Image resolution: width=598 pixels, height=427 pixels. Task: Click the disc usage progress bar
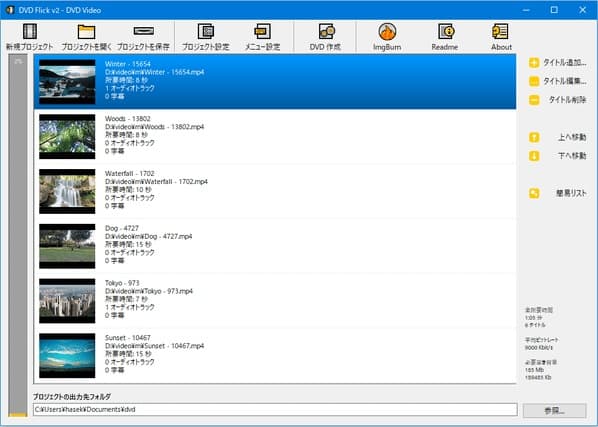[x=18, y=236]
